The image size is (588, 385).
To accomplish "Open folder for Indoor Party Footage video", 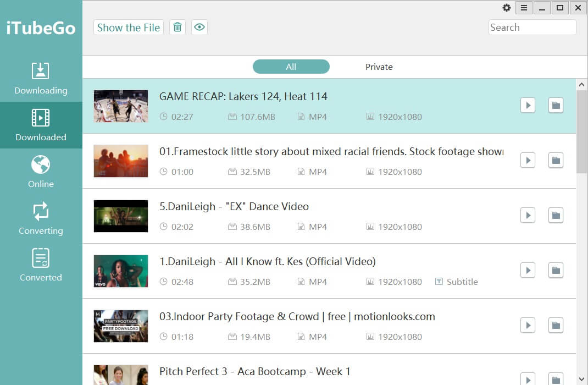I will 556,326.
